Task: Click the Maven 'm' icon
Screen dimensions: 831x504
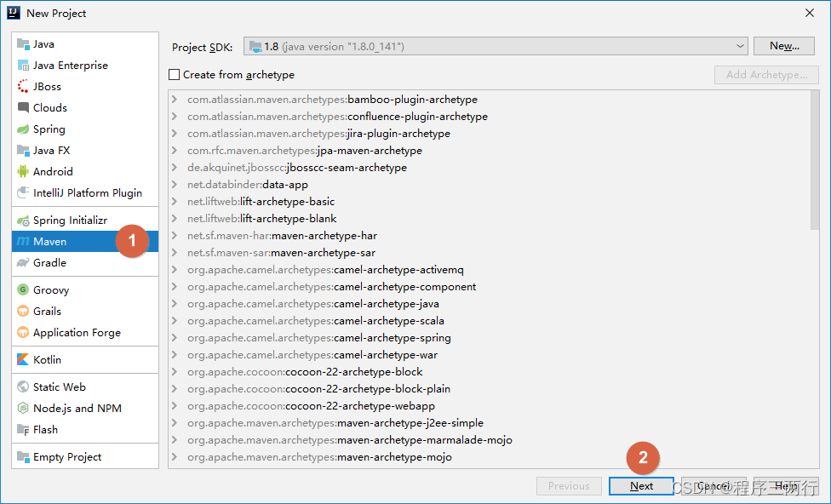Action: coord(23,242)
